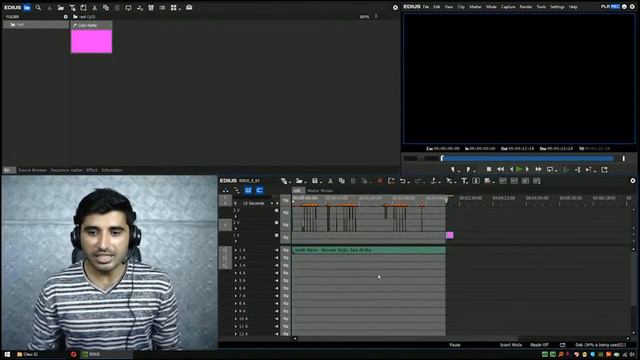Image resolution: width=640 pixels, height=360 pixels.
Task: Click the copy icon in timeline toolbar
Action: [x=342, y=181]
